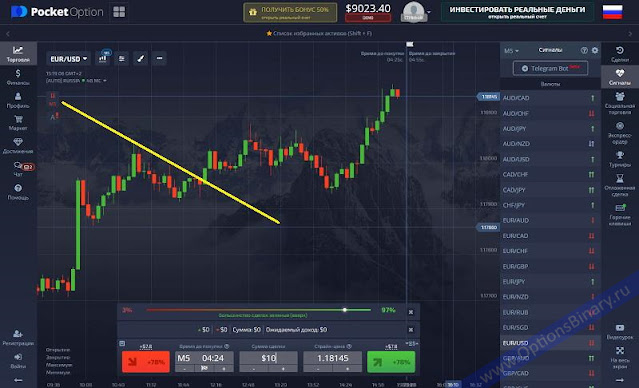The image size is (639, 388).
Task: Click the signals panel help question mark
Action: [584, 50]
